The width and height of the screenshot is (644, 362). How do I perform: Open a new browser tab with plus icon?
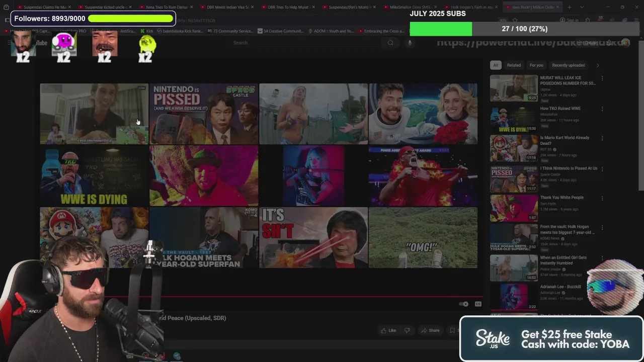point(569,8)
